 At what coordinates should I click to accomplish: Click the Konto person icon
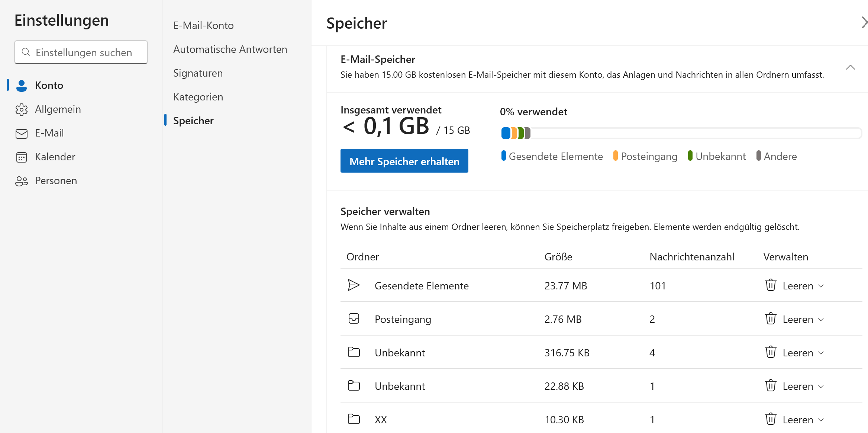point(22,86)
